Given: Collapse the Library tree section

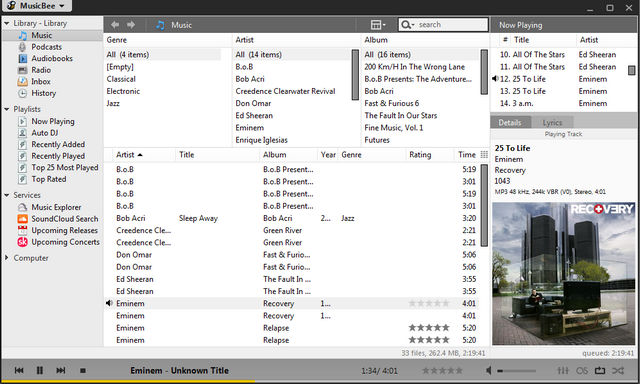Looking at the screenshot, I should pos(7,23).
